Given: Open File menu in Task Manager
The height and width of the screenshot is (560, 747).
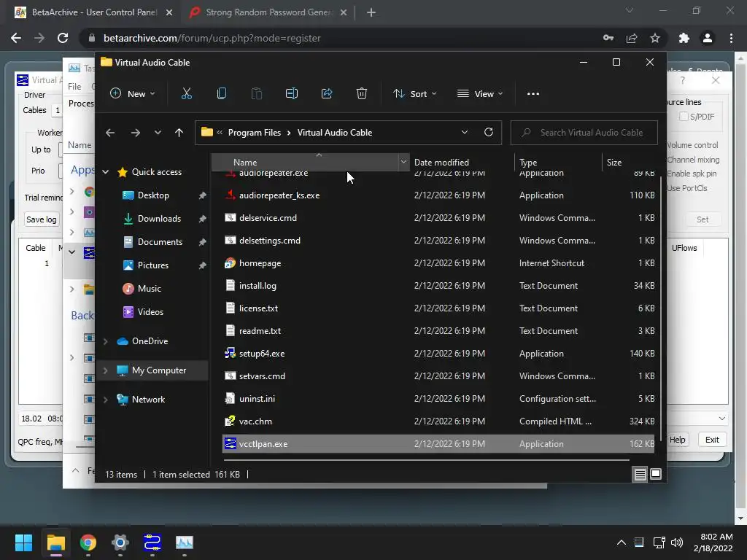Looking at the screenshot, I should click(74, 87).
